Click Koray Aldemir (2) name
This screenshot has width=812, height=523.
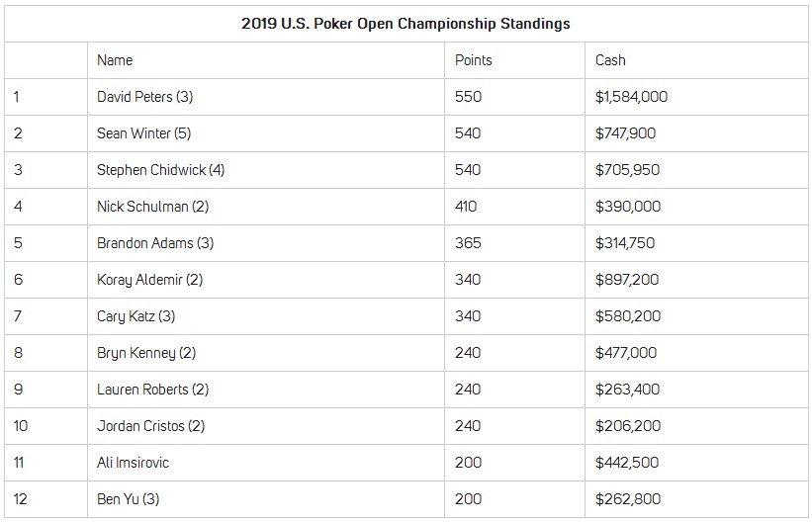pyautogui.click(x=149, y=280)
